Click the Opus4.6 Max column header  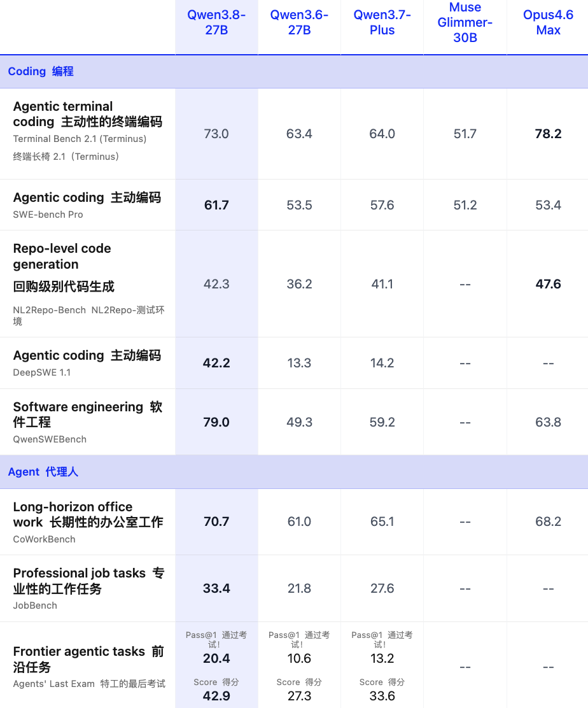(x=548, y=22)
